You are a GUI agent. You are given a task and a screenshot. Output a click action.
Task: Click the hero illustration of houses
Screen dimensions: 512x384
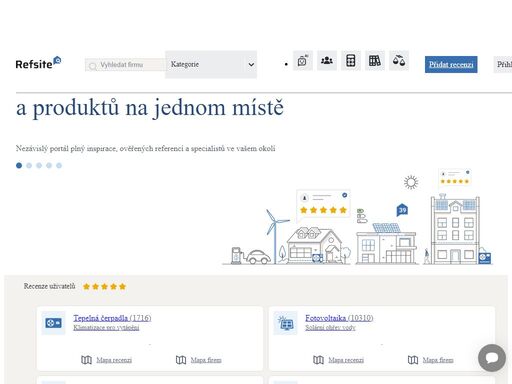(357, 217)
